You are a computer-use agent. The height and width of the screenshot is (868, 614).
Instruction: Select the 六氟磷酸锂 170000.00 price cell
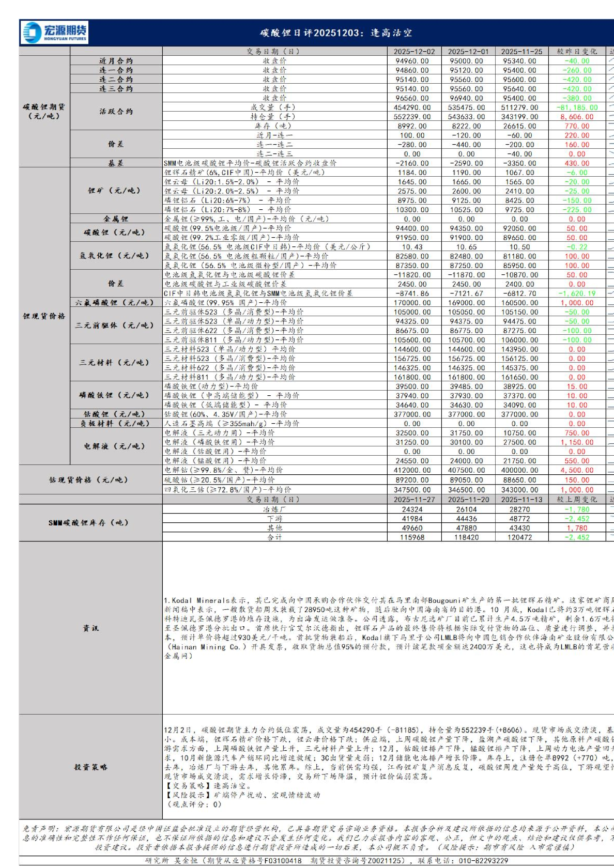412,303
